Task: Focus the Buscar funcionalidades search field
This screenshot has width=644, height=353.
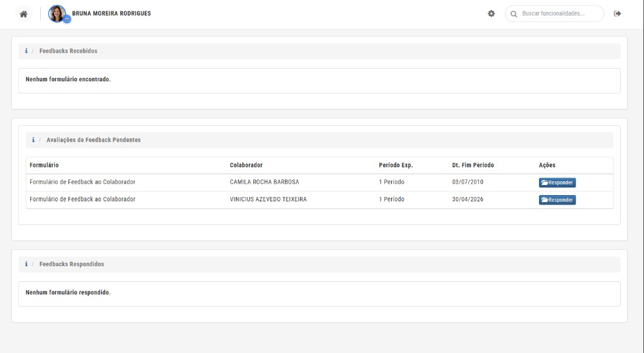Action: click(x=555, y=14)
